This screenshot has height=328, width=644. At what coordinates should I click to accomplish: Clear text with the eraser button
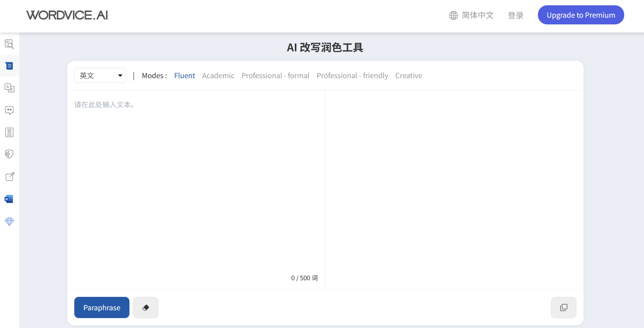point(145,307)
